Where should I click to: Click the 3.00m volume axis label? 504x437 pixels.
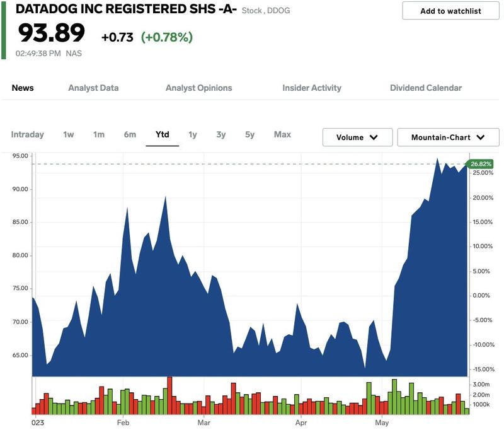481,385
